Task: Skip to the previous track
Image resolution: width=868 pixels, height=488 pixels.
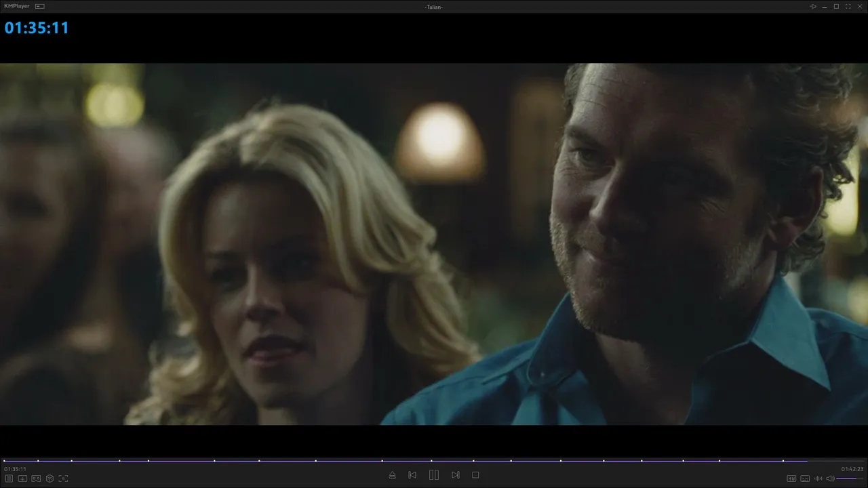Action: point(412,475)
